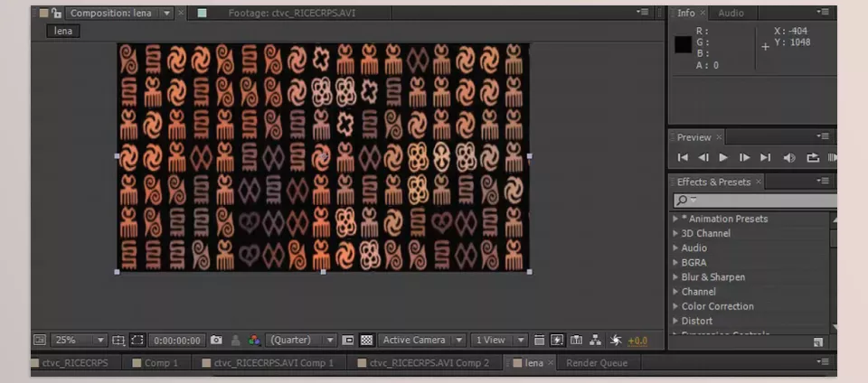Open the Preview panel options menu
The image size is (868, 383).
(x=823, y=136)
